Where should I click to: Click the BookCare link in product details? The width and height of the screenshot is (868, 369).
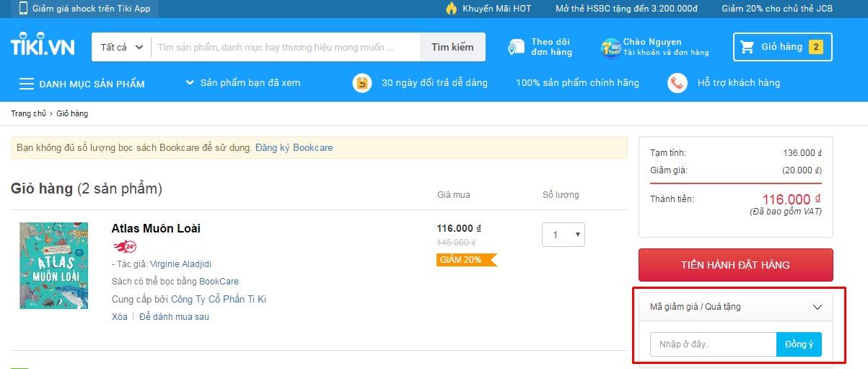point(219,282)
